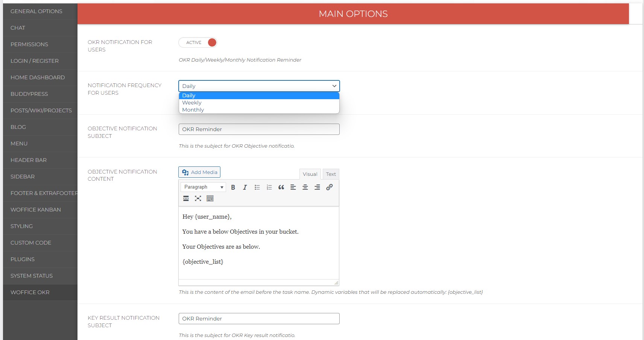Apply italic formatting in the editor
The image size is (644, 340).
245,187
